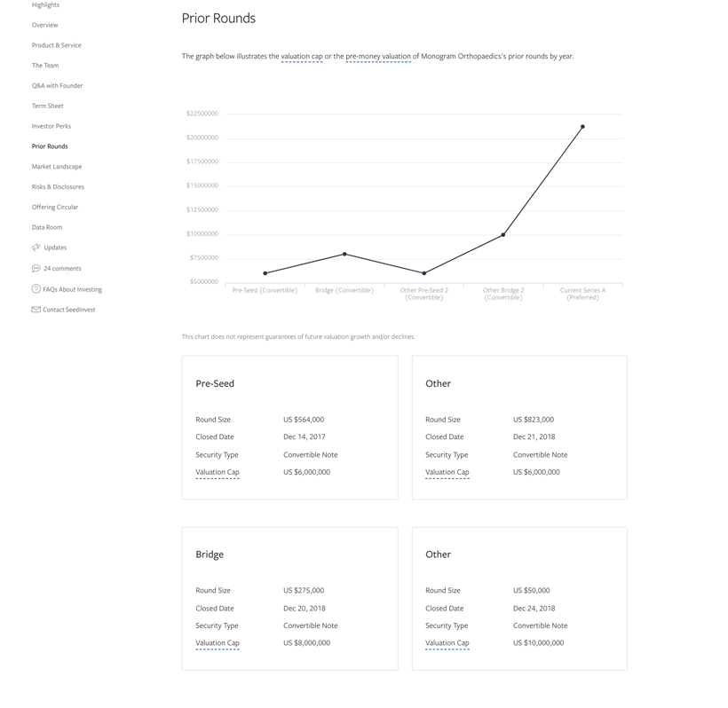Open Risks & Disclosures section

(x=58, y=187)
